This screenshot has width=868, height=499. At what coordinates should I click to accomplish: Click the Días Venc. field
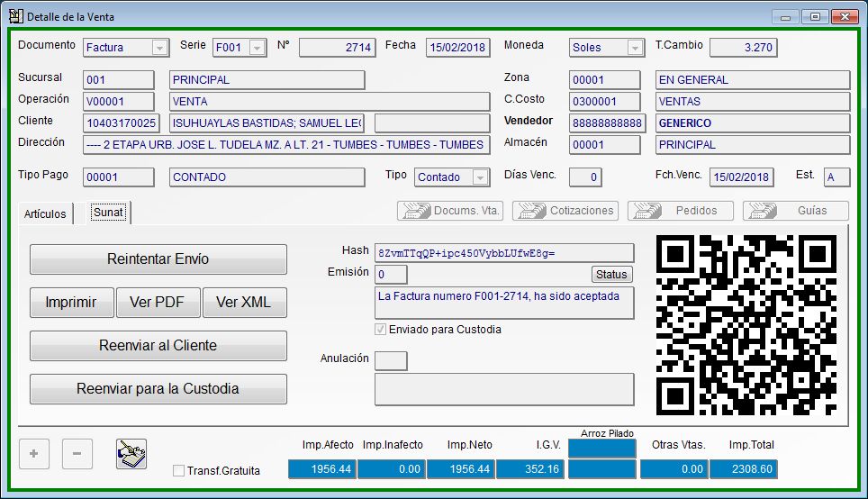(x=585, y=177)
